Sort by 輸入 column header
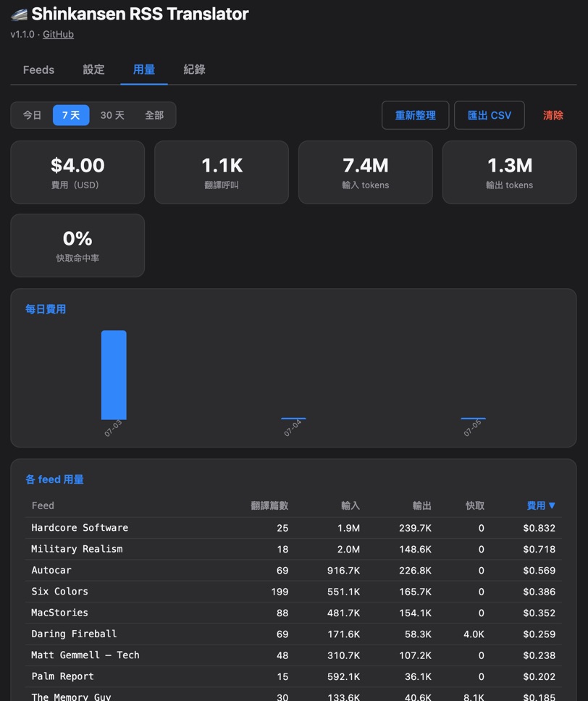Viewport: 588px width, 701px height. pos(350,505)
